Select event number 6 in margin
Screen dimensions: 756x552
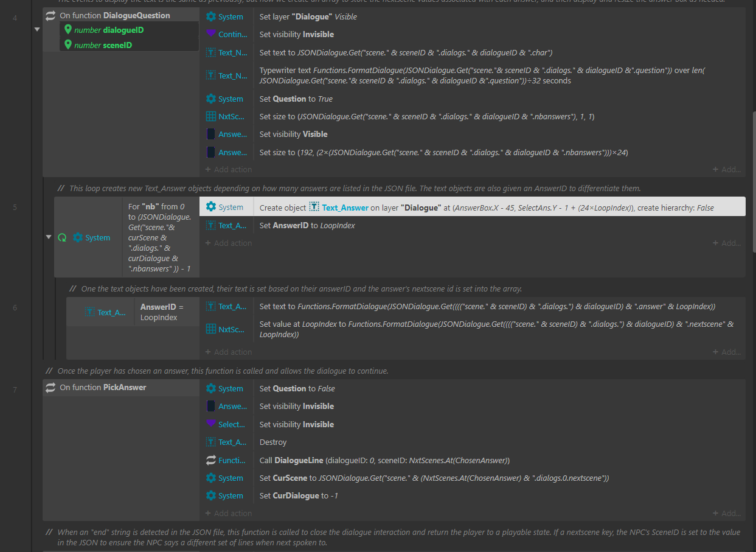(x=15, y=307)
